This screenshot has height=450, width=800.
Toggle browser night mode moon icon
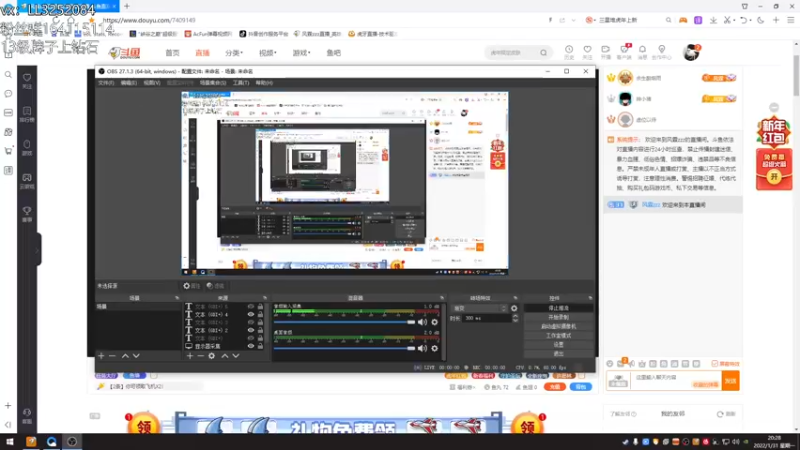(761, 20)
